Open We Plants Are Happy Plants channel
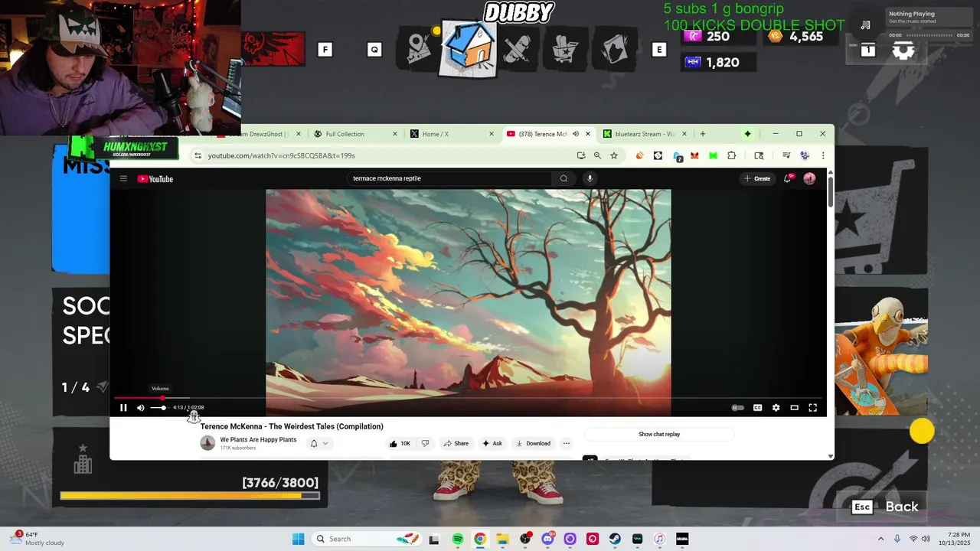980x551 pixels. [258, 440]
